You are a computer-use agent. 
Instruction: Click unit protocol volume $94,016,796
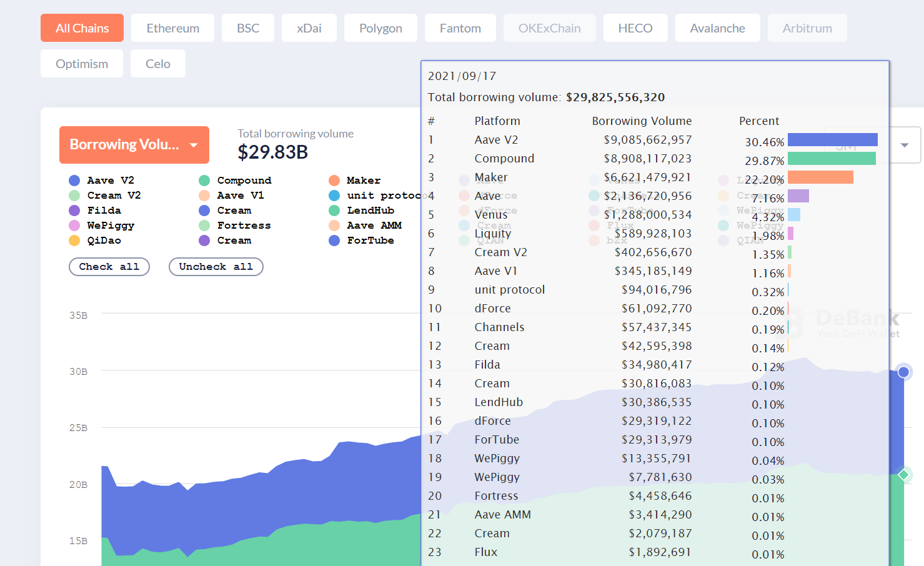[x=657, y=290]
